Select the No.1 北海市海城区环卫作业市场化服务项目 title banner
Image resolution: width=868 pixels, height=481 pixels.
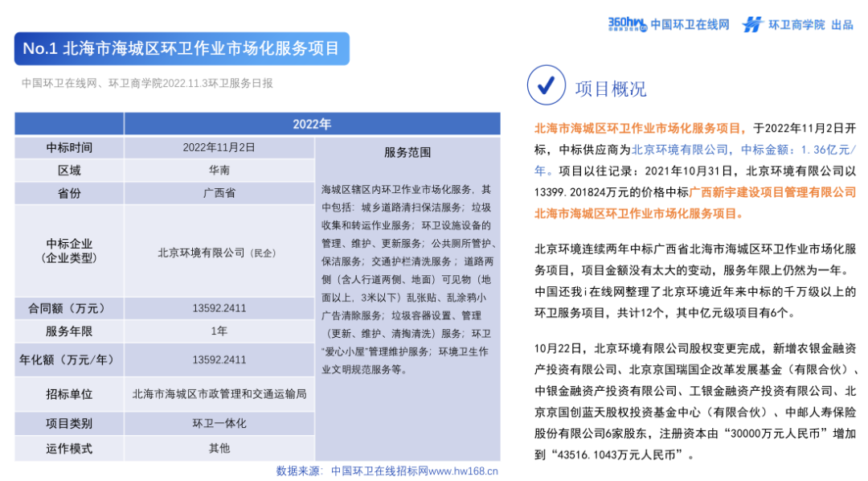click(x=182, y=49)
